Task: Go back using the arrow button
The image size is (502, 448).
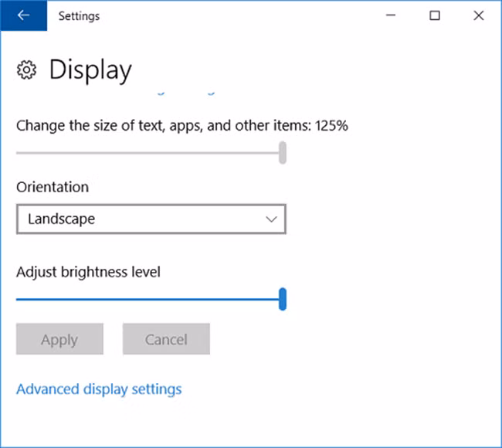Action: (x=23, y=15)
